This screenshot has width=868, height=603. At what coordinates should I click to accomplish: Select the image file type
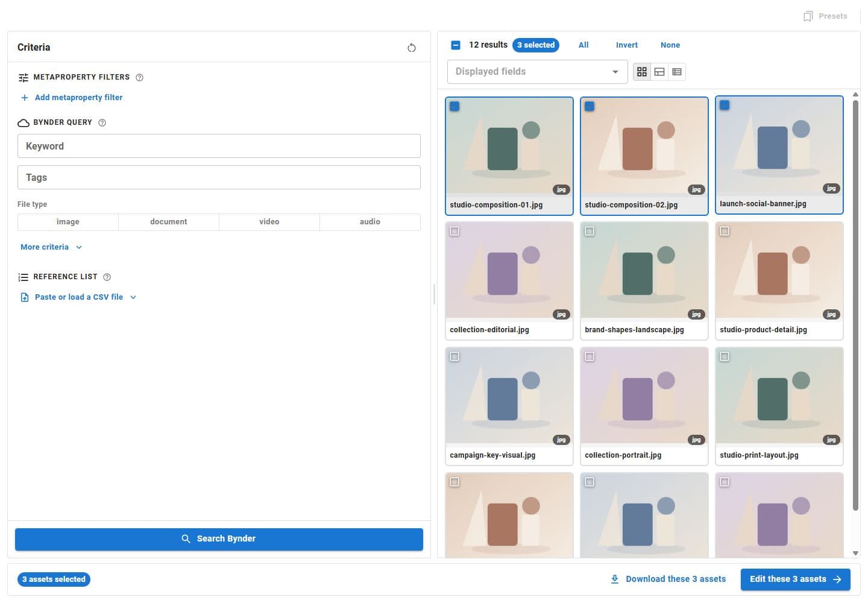68,222
